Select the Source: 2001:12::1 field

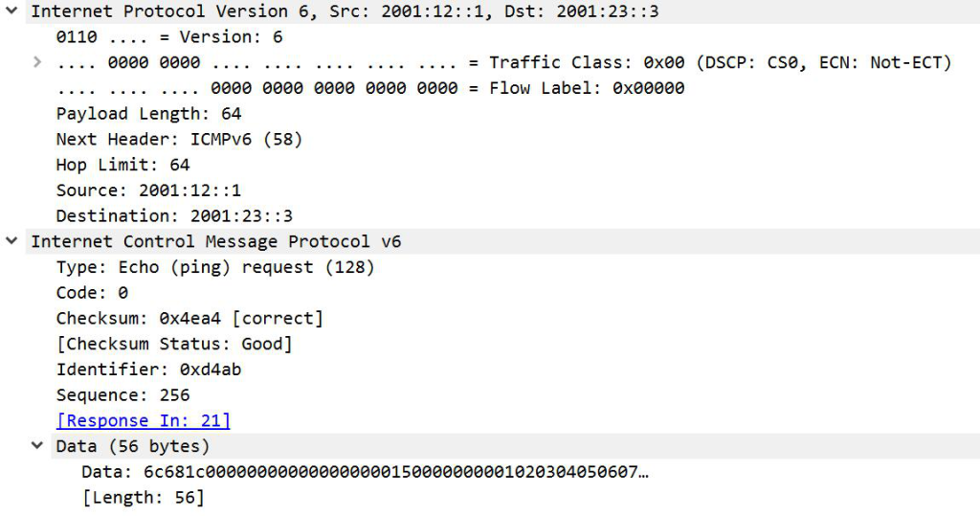tap(148, 191)
